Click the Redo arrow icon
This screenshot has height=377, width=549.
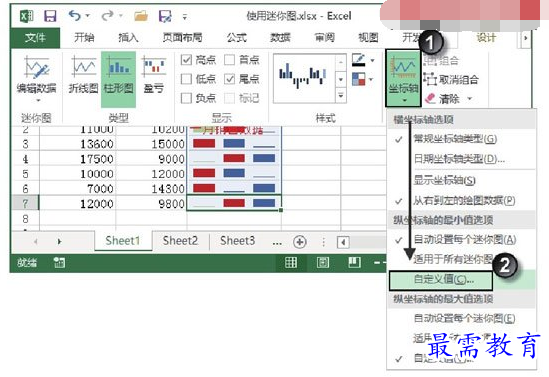[x=107, y=16]
